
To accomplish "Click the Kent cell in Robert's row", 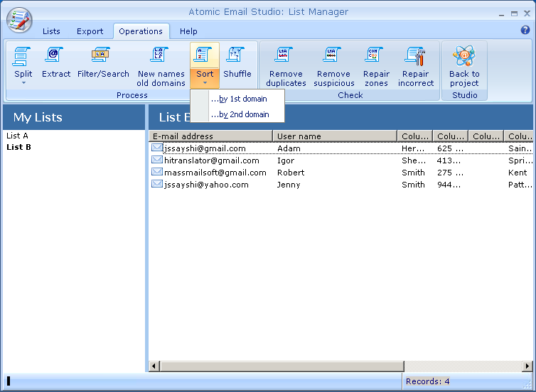I will coord(518,173).
